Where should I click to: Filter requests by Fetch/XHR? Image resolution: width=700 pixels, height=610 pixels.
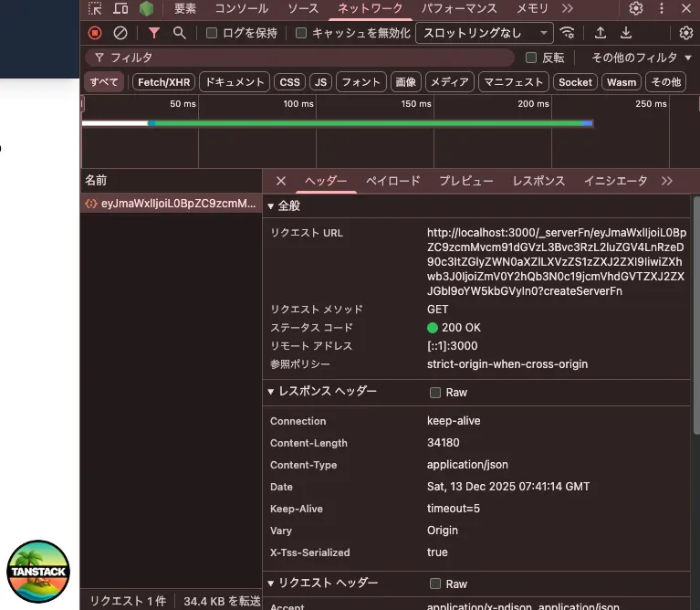164,82
